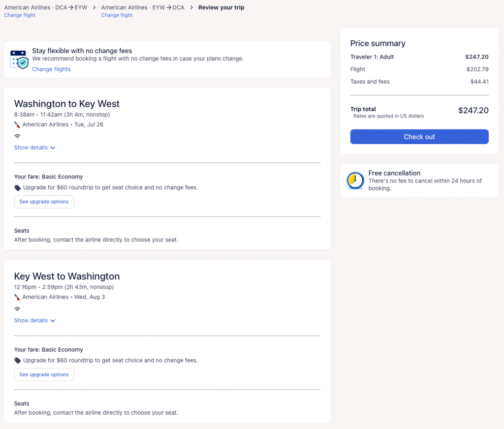Click Change flight under EYW to DCA
Screen dimensions: 504x429
tap(117, 15)
